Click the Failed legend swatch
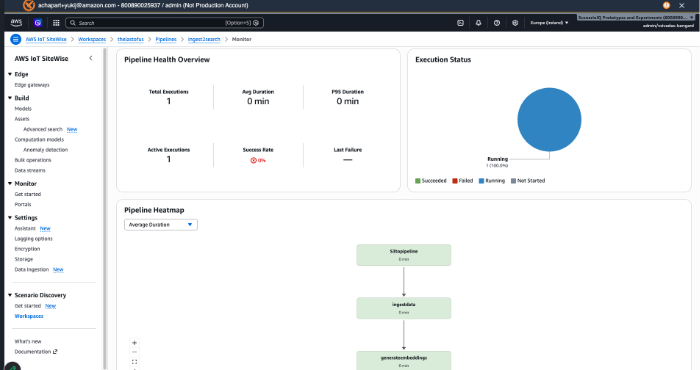 coord(455,181)
